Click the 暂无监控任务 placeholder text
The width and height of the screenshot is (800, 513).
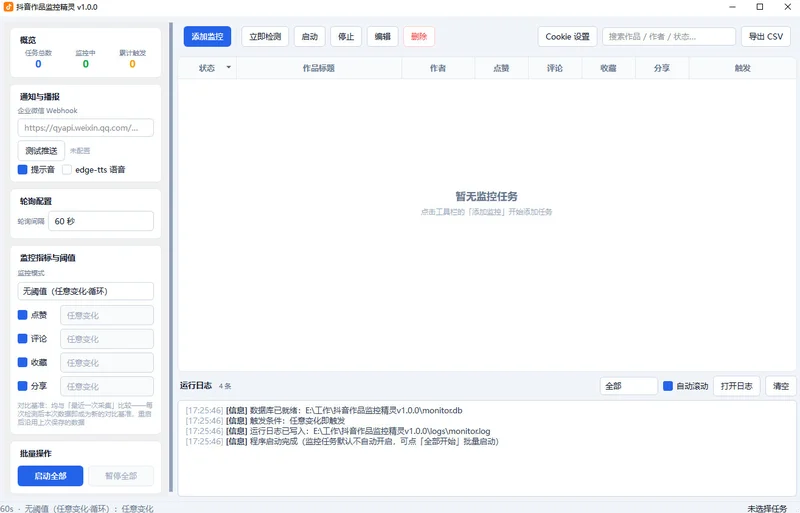(x=486, y=197)
